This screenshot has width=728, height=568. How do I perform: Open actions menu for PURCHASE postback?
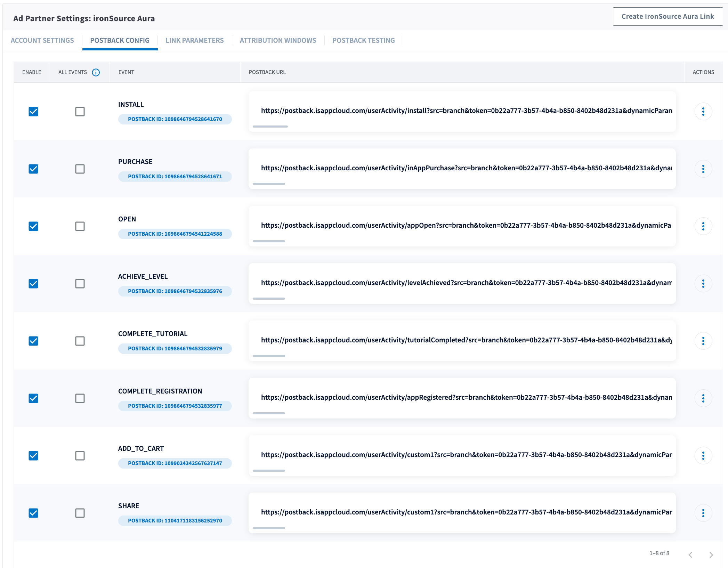(703, 169)
